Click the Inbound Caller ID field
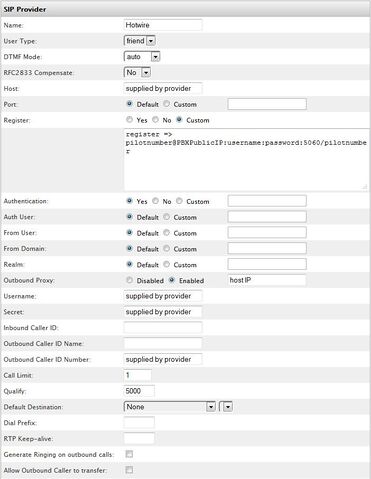This screenshot has height=479, width=371. point(163,327)
